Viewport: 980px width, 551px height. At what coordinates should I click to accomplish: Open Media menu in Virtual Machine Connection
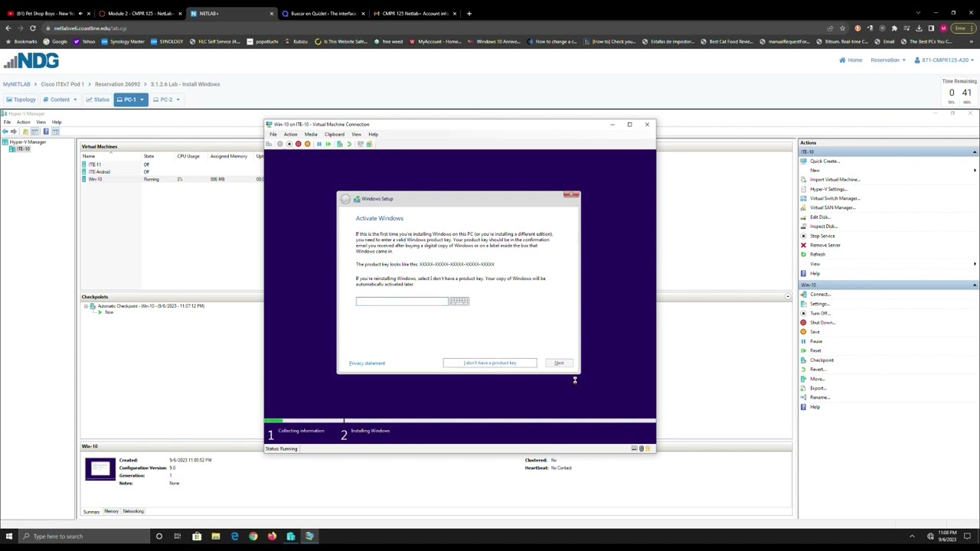point(311,134)
